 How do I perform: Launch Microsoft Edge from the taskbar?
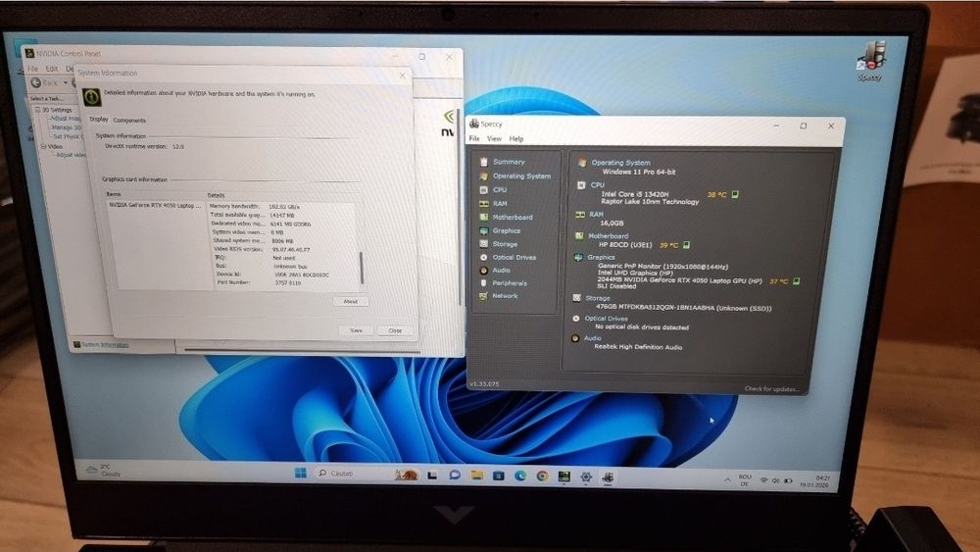coord(520,476)
